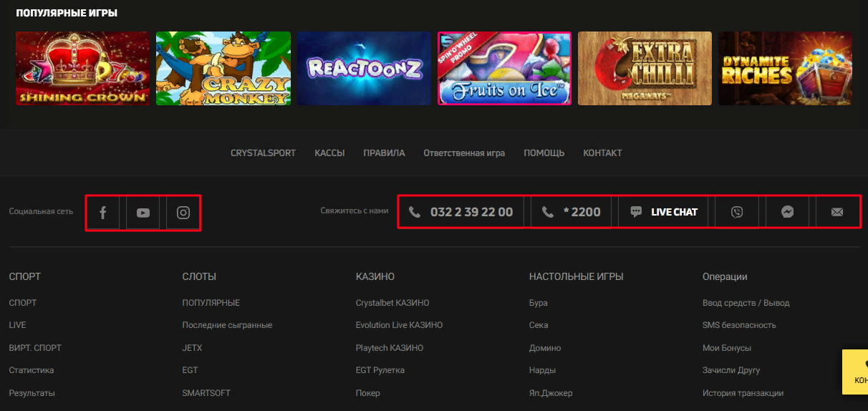Open ПОПУЛЯРНЫЕ slots link
This screenshot has width=868, height=411.
click(211, 303)
